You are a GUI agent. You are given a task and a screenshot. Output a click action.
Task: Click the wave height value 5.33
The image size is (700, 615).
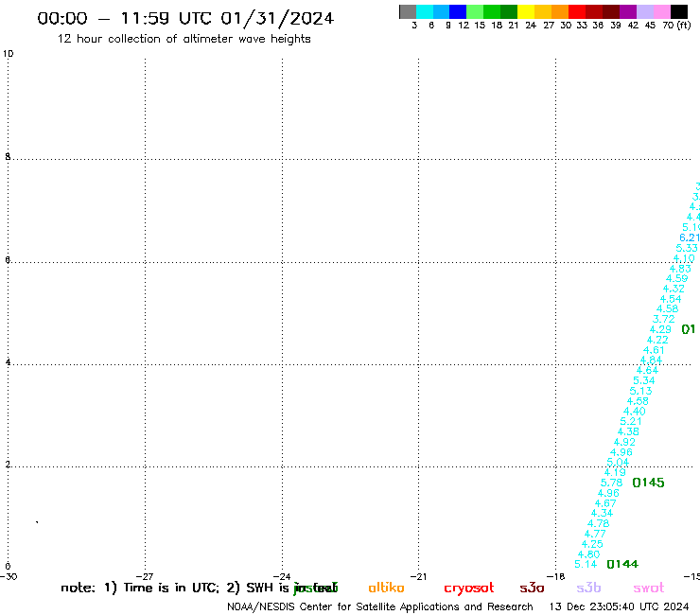[687, 249]
